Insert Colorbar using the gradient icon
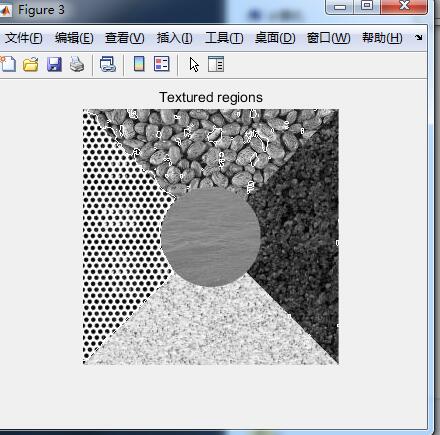 [x=139, y=64]
